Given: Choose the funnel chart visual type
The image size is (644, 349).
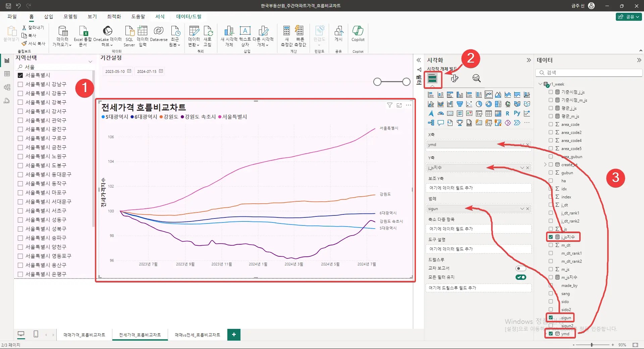Looking at the screenshot, I should [460, 104].
